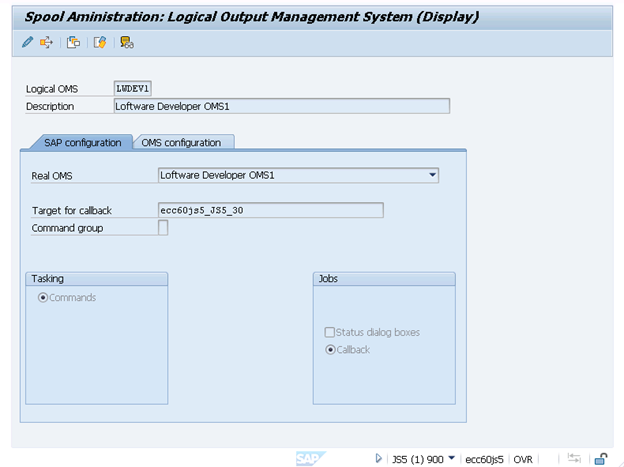Click the Command group field
This screenshot has width=624, height=467.
163,228
